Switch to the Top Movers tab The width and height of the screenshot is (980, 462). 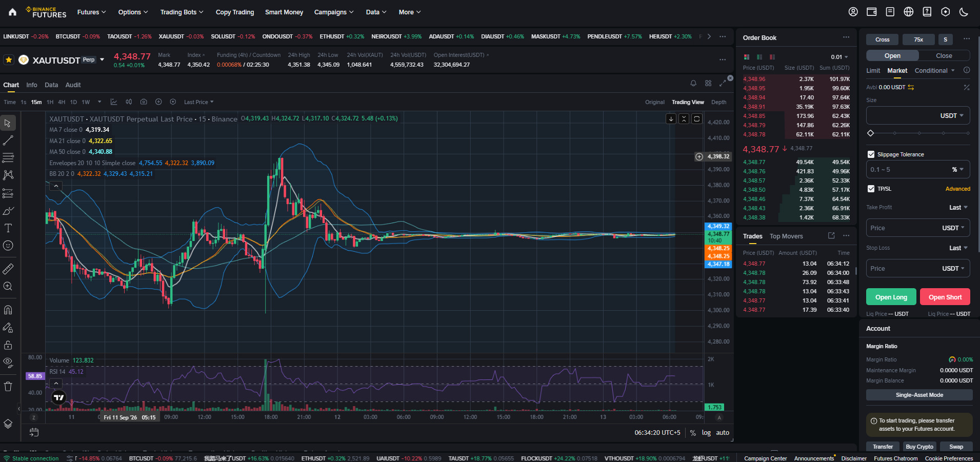click(x=786, y=236)
